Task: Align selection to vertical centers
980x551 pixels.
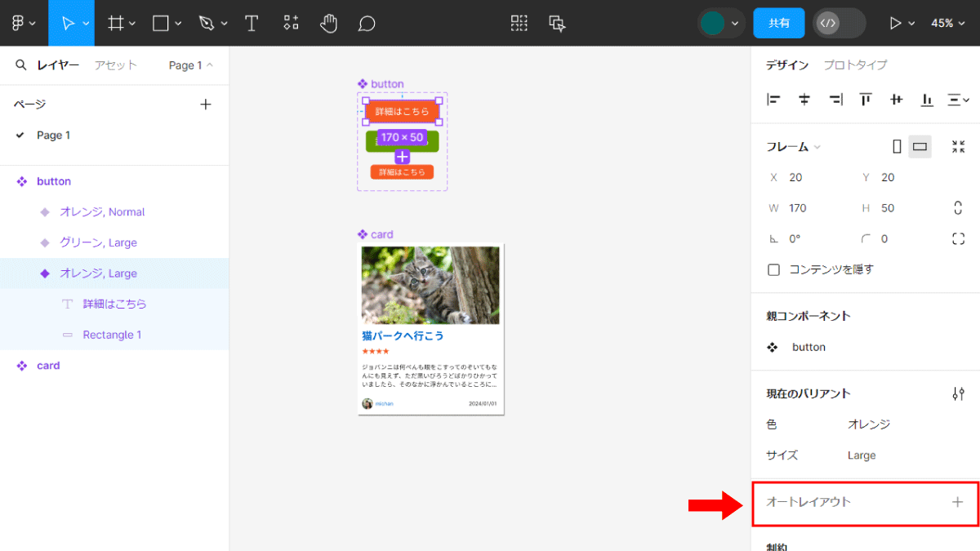Action: click(897, 100)
